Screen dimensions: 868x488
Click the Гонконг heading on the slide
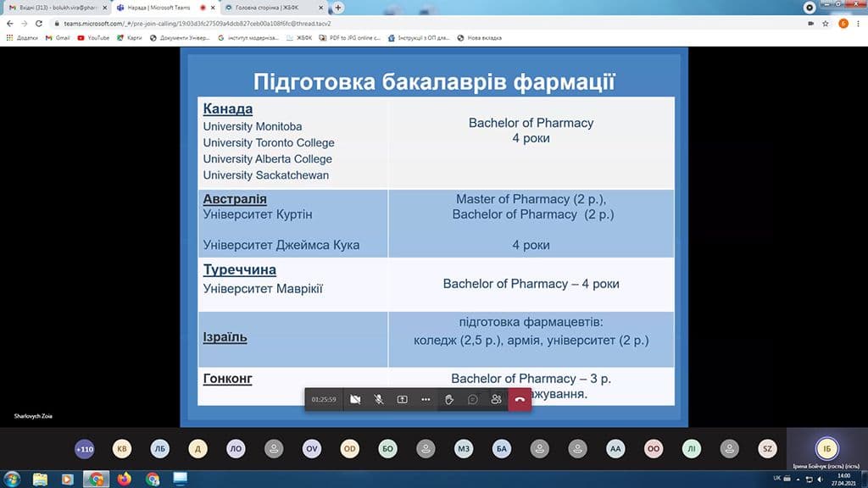pyautogui.click(x=227, y=379)
